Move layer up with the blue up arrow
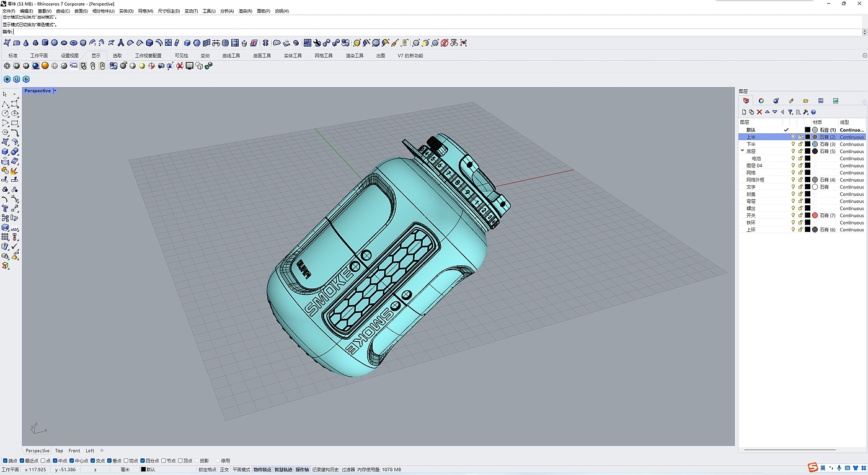Screen dimensions: 868x475 click(x=767, y=112)
